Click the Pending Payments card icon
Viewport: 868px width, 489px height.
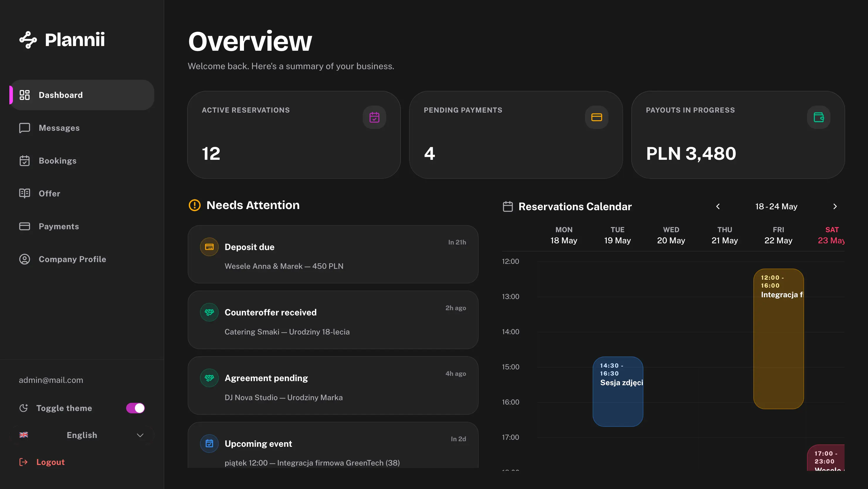[x=596, y=117]
